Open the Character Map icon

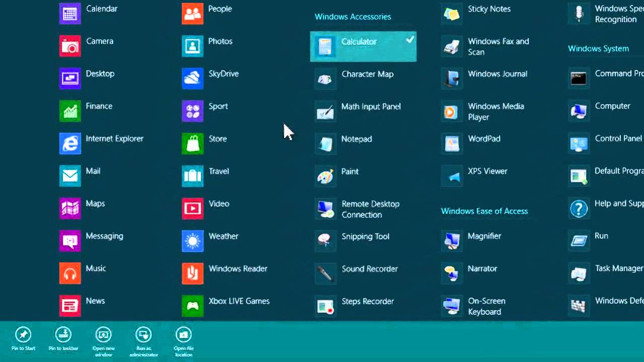[325, 79]
